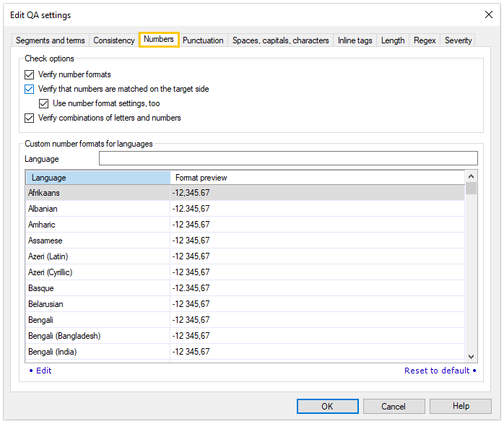Open the Inline tags tab
The image size is (504, 424).
pos(355,40)
